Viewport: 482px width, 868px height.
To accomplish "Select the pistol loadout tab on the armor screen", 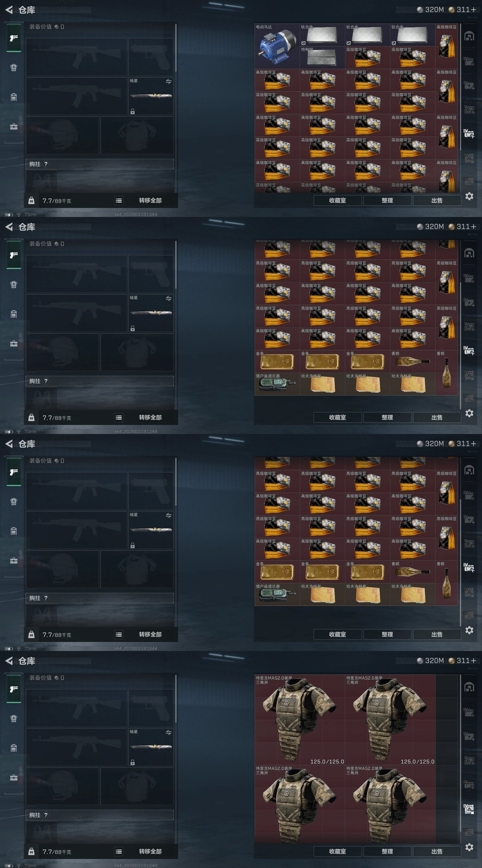I will [x=14, y=689].
